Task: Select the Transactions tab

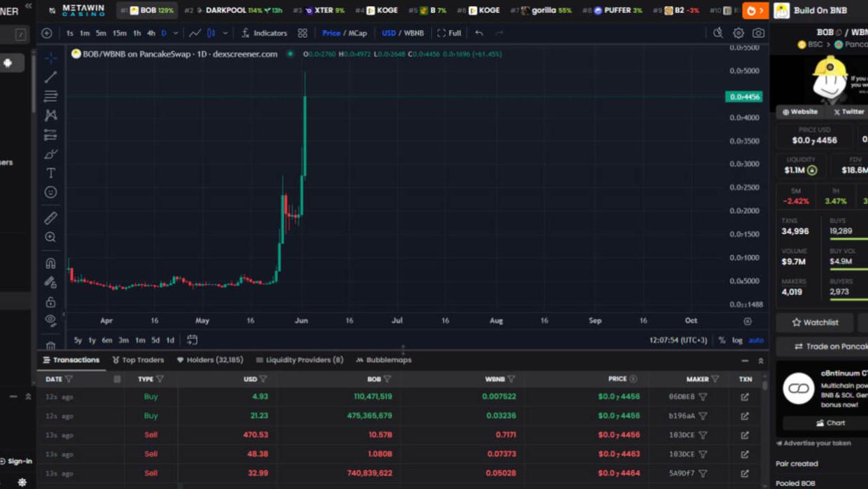Action: pos(71,360)
